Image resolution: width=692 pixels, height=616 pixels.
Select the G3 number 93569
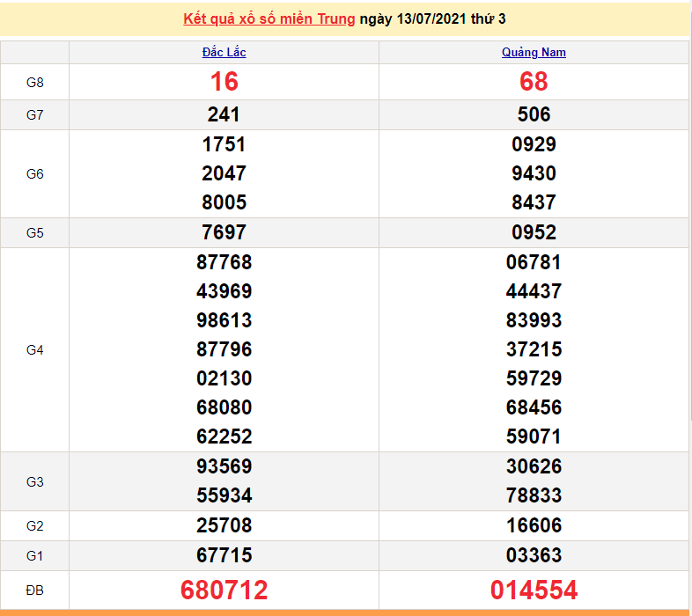click(x=224, y=466)
